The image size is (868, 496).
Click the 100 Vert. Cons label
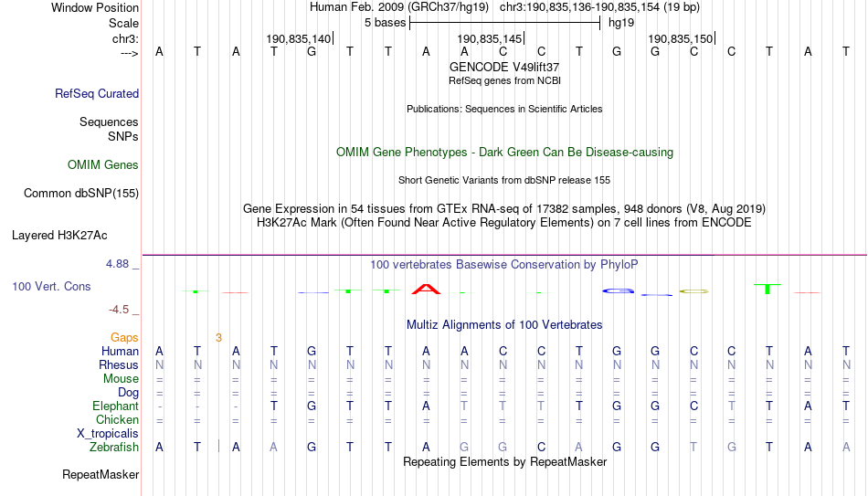click(51, 286)
